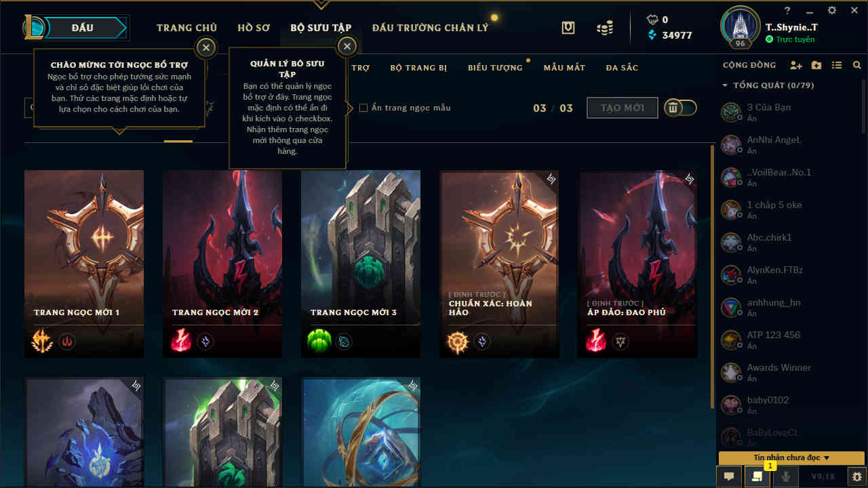Open the loot chest icon in header

pyautogui.click(x=568, y=28)
